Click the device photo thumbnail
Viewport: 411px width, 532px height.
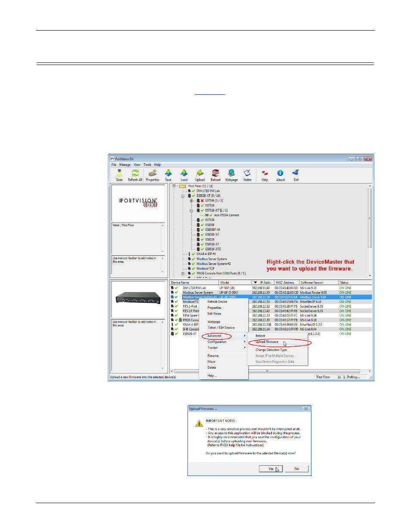tap(139, 298)
